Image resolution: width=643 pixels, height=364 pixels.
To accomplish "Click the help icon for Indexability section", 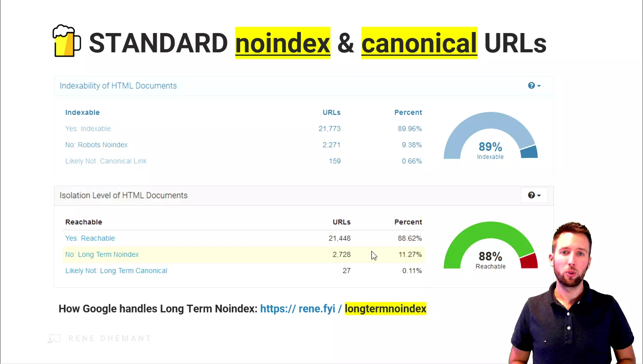I will [x=531, y=85].
